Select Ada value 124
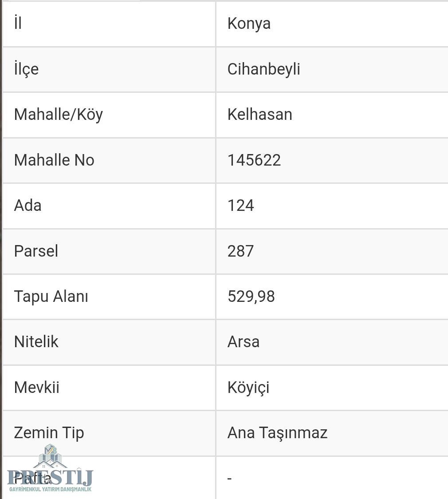 (x=241, y=206)
